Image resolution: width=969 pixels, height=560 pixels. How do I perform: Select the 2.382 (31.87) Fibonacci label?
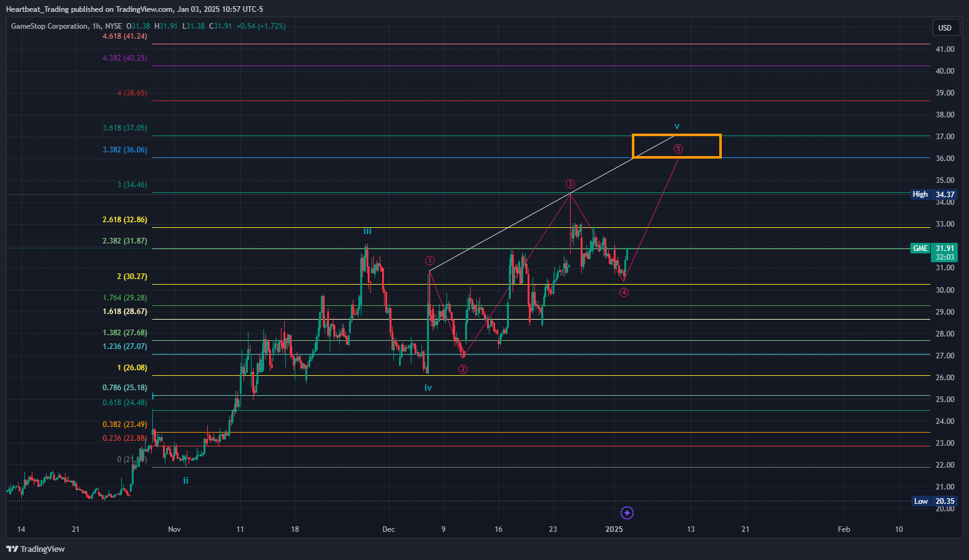coord(125,241)
